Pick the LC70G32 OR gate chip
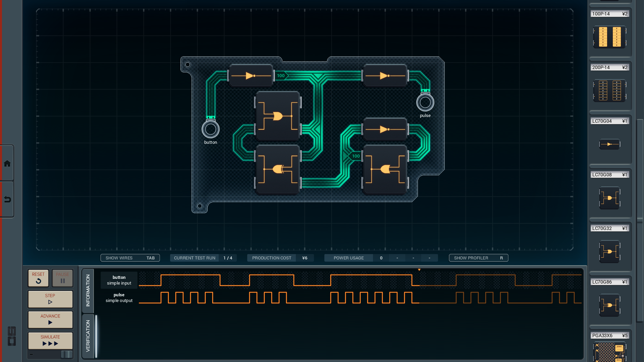 609,251
